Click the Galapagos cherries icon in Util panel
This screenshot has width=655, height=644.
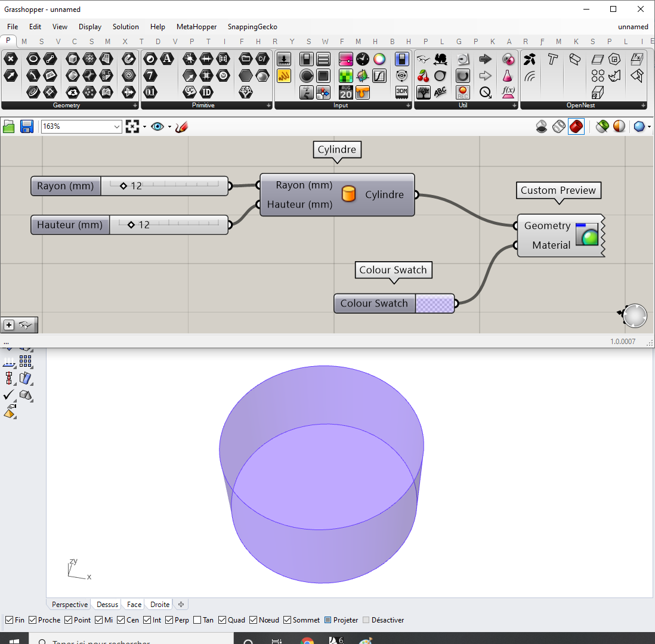click(x=424, y=76)
